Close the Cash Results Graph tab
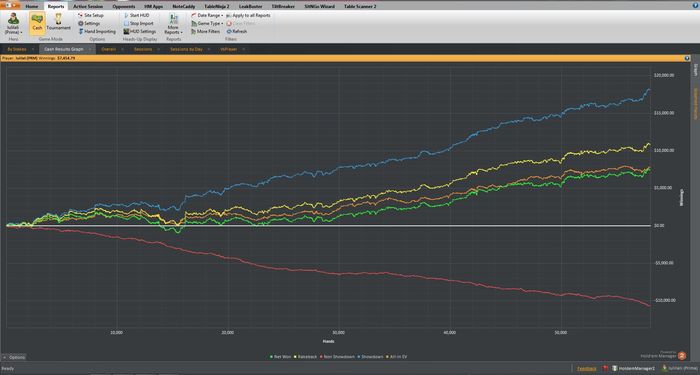 (91, 49)
